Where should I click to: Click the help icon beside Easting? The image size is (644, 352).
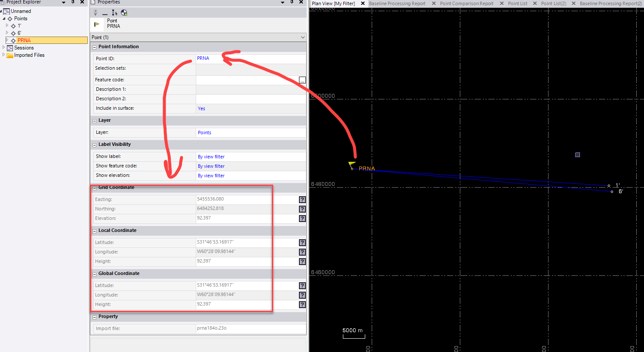pyautogui.click(x=302, y=200)
